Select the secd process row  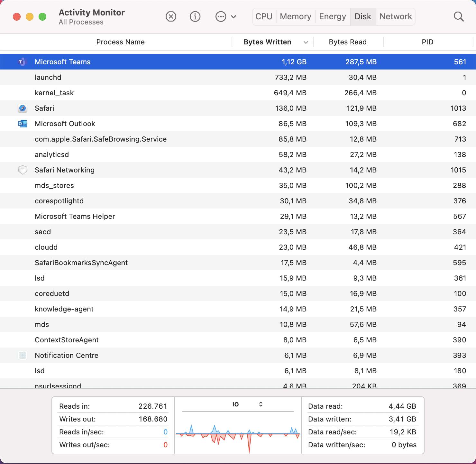point(238,232)
